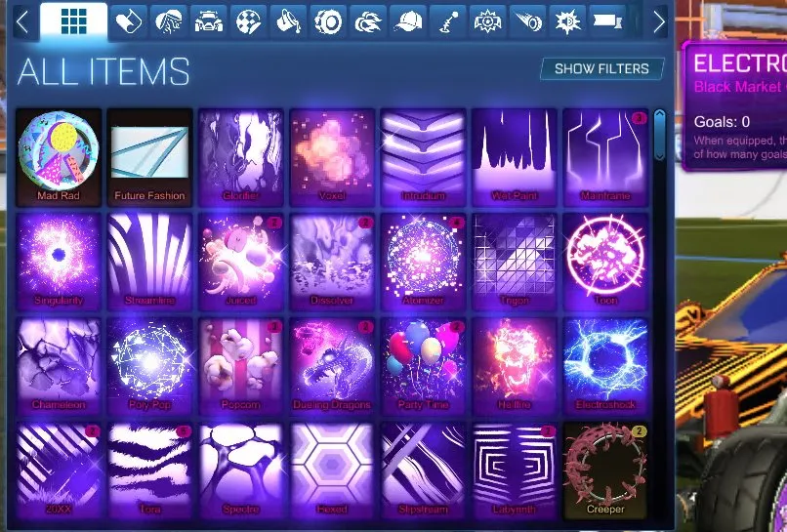This screenshot has width=787, height=532.
Task: Select the Electroshock goal explosion item
Action: click(605, 366)
